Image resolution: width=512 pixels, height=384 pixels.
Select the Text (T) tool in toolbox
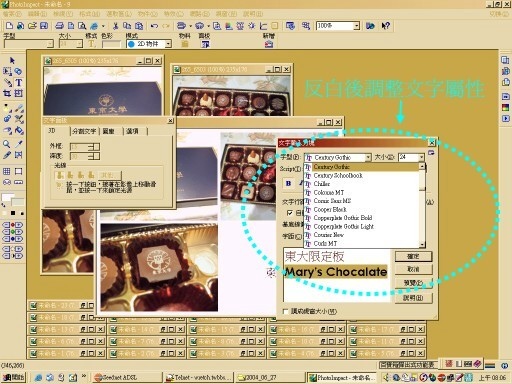(19, 82)
